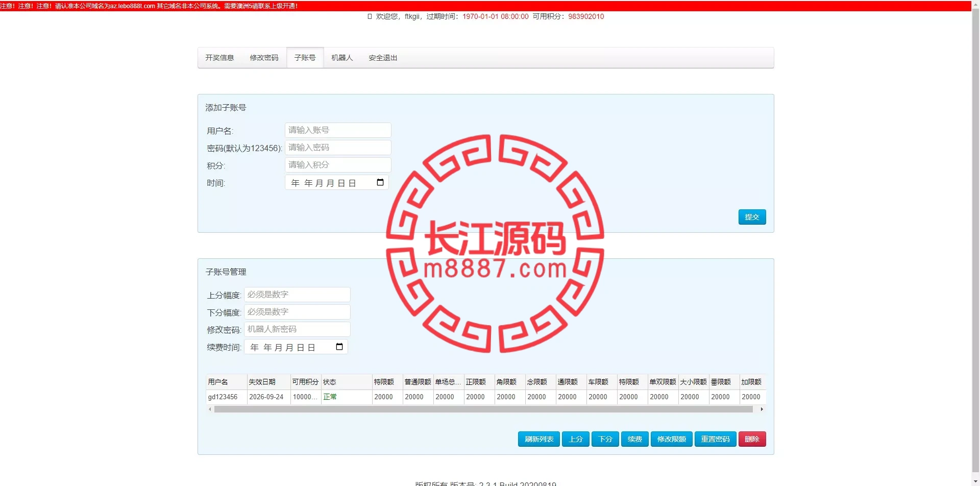Submit the new sub-account with 提交

(x=752, y=217)
